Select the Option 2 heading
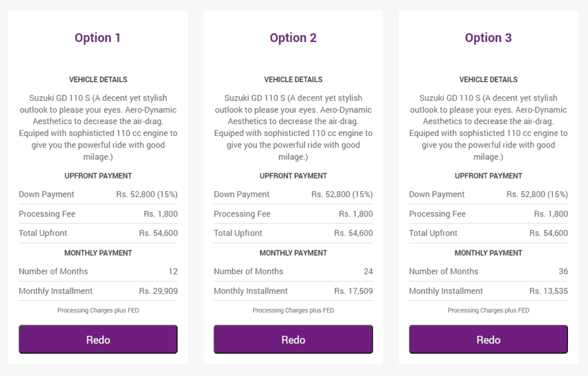 point(293,38)
